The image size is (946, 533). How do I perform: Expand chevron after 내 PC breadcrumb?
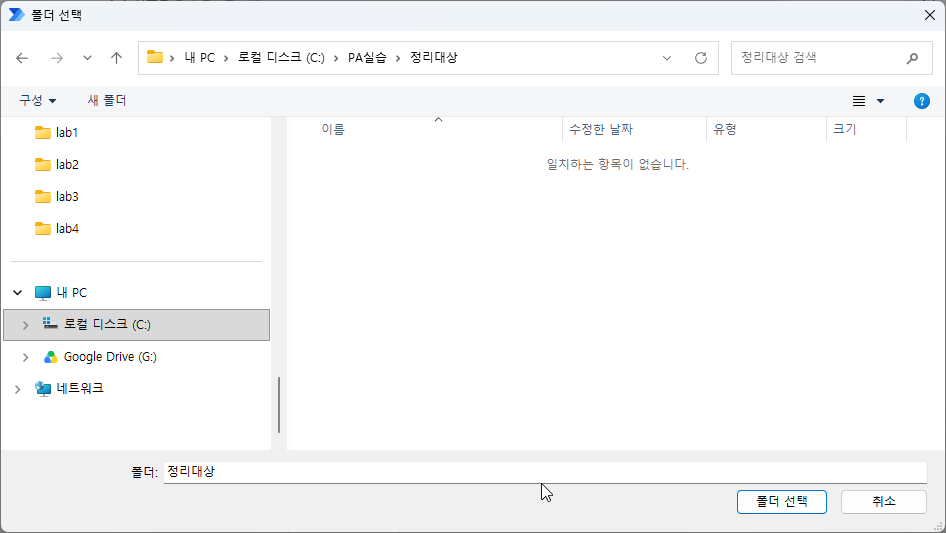pos(226,58)
